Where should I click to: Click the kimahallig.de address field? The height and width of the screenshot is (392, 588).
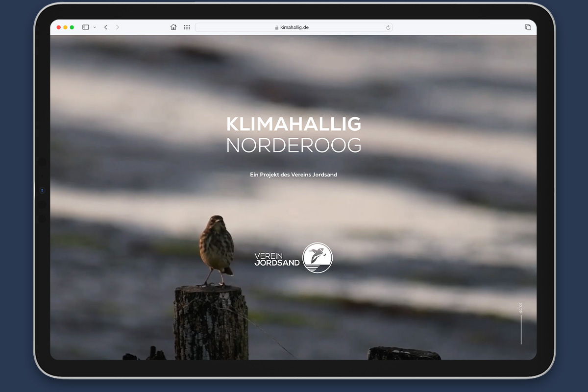tap(294, 28)
